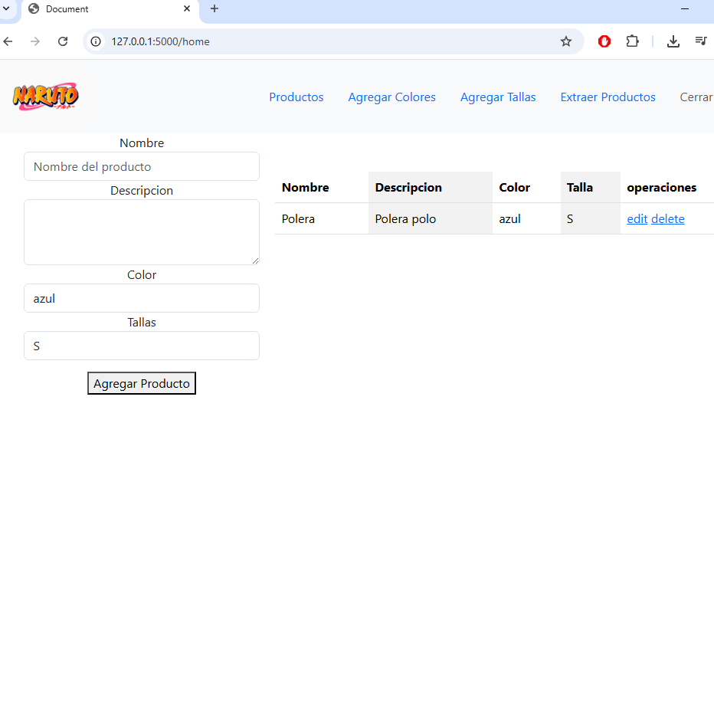The height and width of the screenshot is (728, 714).
Task: Delete the Polera product row
Action: click(x=667, y=219)
